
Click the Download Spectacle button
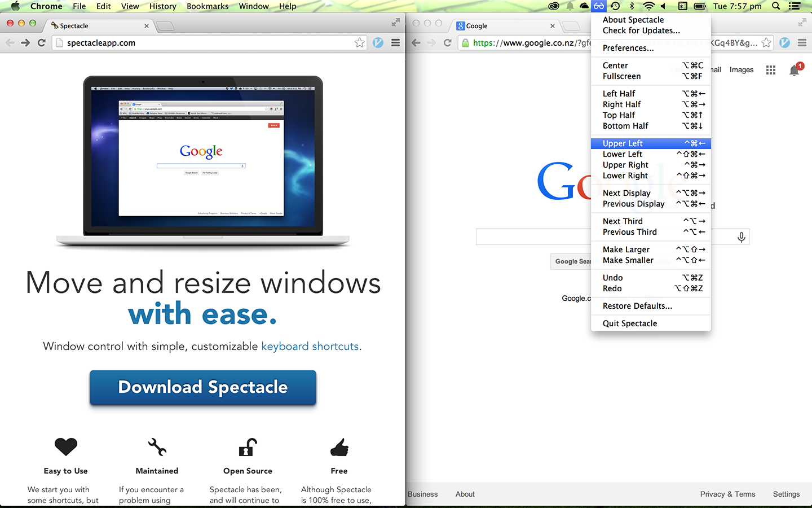(x=203, y=387)
